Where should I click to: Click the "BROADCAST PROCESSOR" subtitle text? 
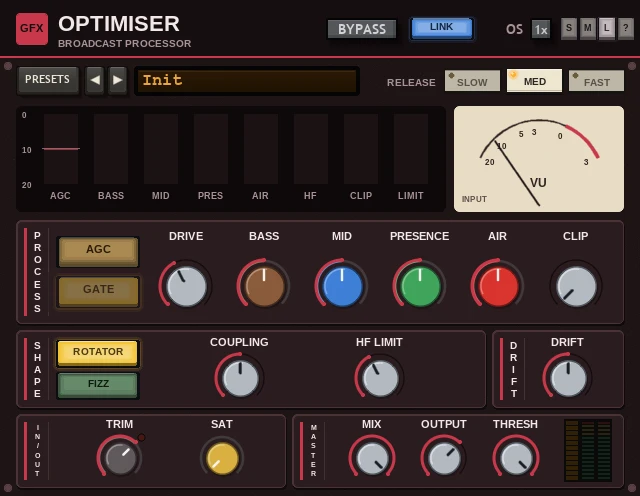[x=124, y=44]
